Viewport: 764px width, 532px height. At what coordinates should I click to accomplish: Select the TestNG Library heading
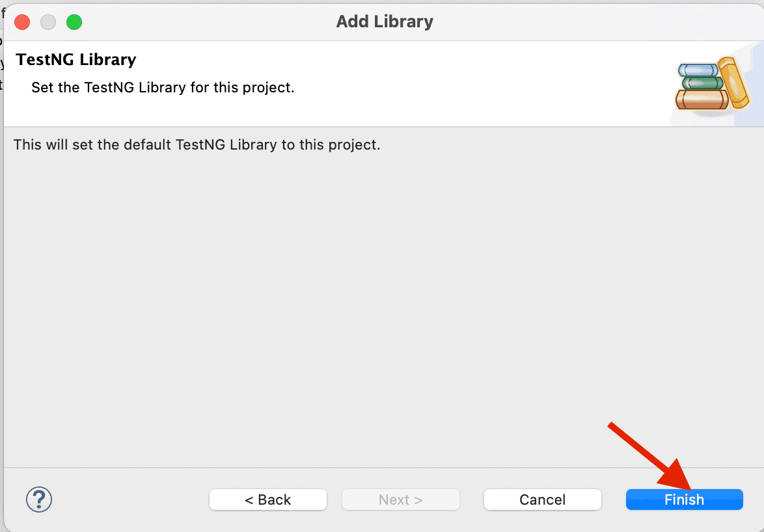point(75,59)
